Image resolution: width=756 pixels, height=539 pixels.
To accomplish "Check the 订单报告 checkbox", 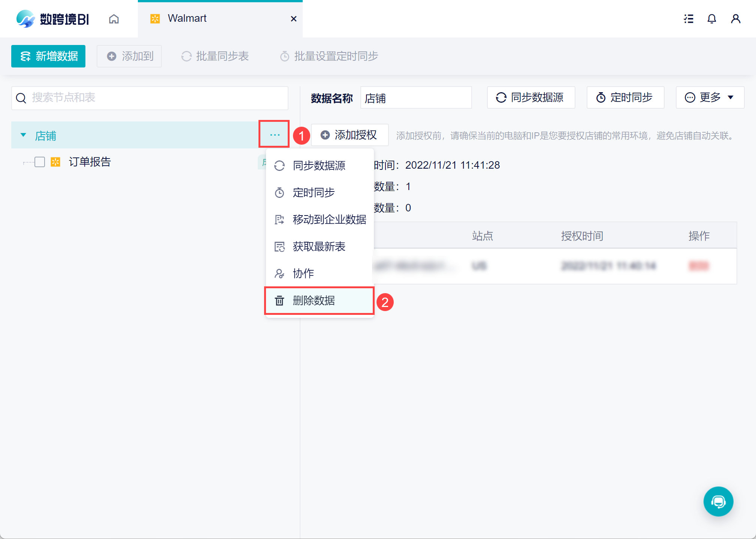I will [40, 162].
